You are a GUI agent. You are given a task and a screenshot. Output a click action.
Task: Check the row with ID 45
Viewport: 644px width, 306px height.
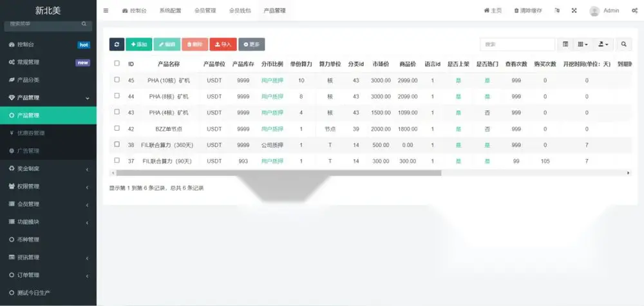117,80
